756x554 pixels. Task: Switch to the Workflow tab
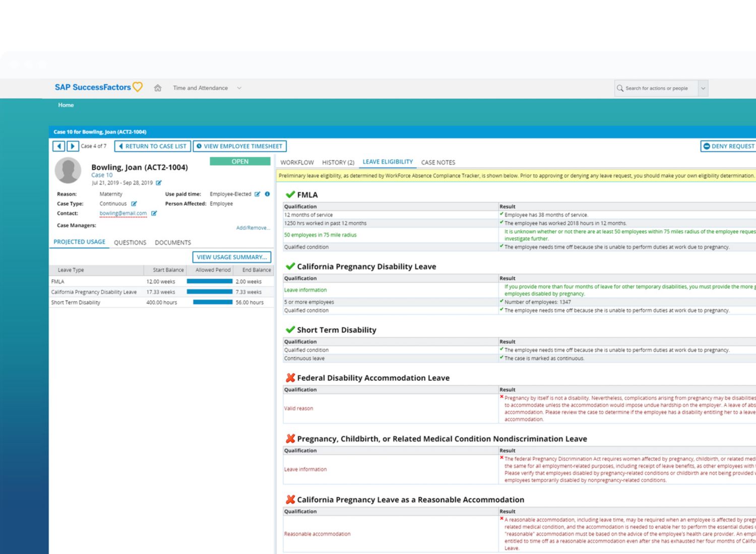297,162
